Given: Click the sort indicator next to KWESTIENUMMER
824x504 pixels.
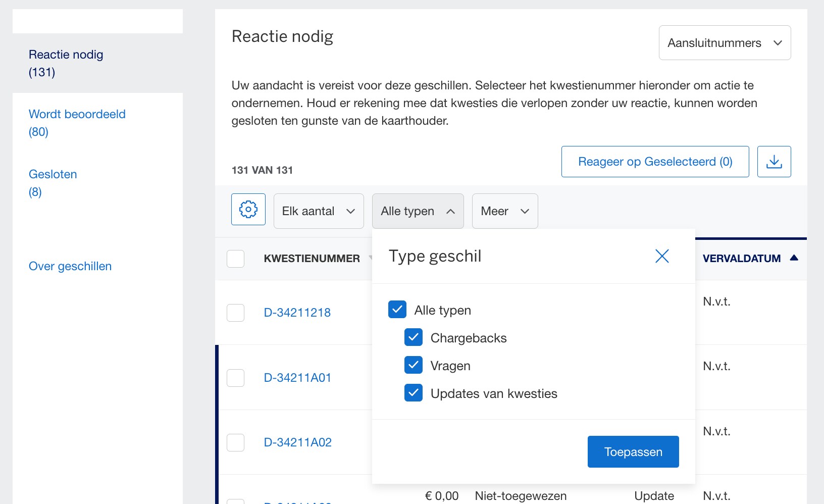Looking at the screenshot, I should pos(371,259).
